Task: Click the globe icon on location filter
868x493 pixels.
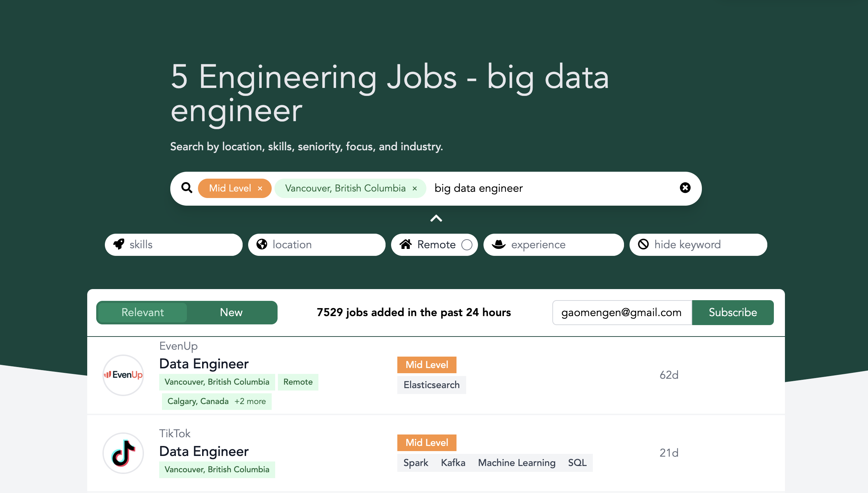Action: pos(262,244)
